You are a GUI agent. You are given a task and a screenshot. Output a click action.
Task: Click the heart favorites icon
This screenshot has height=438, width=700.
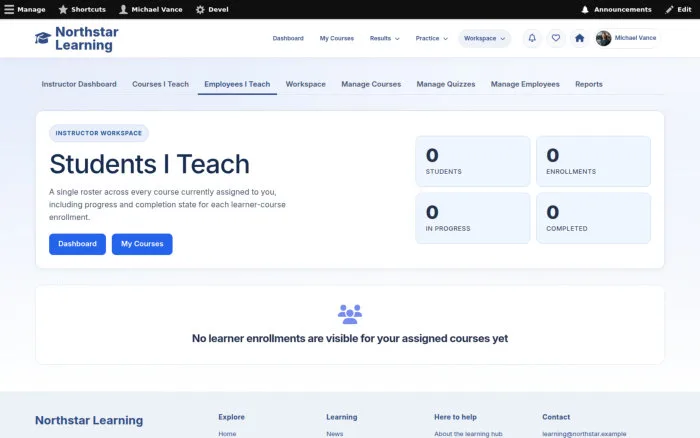tap(556, 38)
